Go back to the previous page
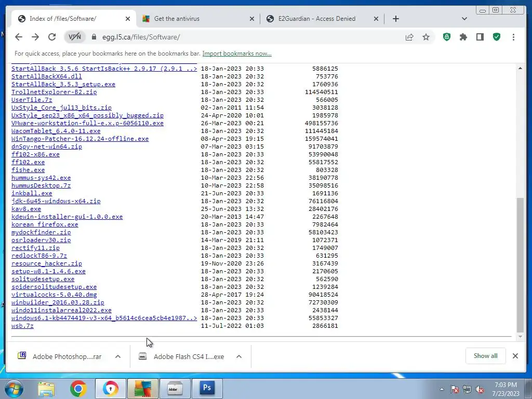 [19, 37]
